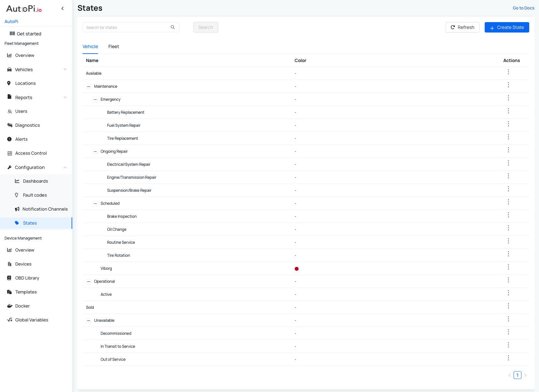
Task: Collapse the sidebar with the chevron arrow
Action: (62, 8)
